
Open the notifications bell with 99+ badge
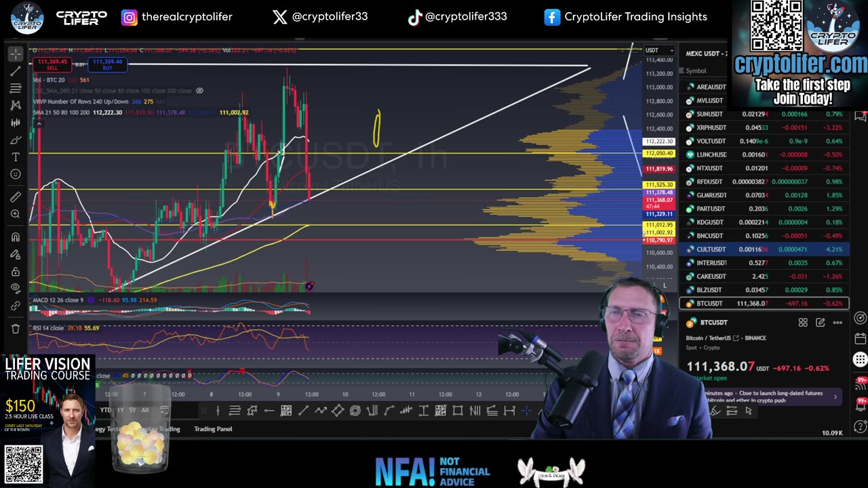pyautogui.click(x=860, y=404)
